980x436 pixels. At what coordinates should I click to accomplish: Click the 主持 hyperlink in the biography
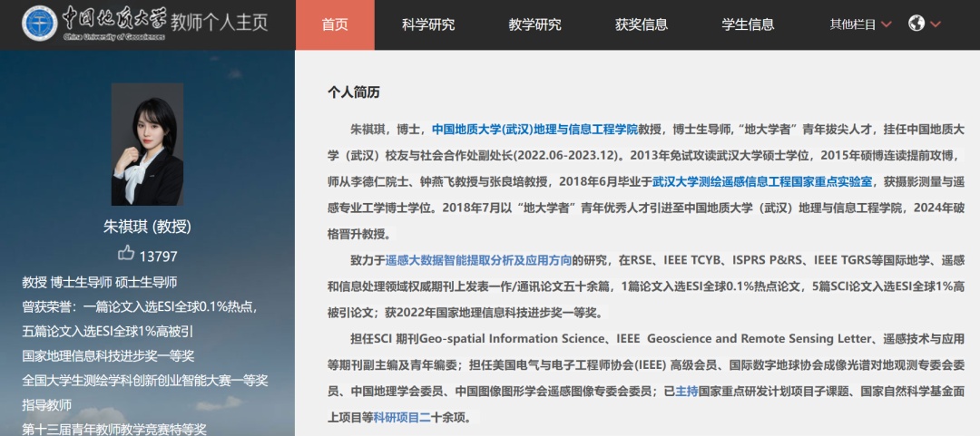point(687,392)
